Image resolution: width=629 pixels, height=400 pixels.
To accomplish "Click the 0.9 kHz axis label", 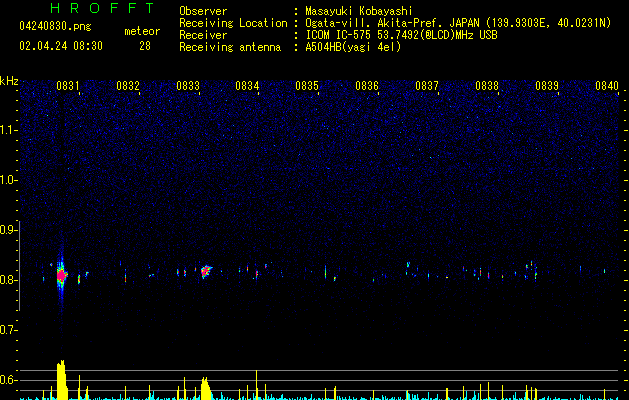I will 9,230.
